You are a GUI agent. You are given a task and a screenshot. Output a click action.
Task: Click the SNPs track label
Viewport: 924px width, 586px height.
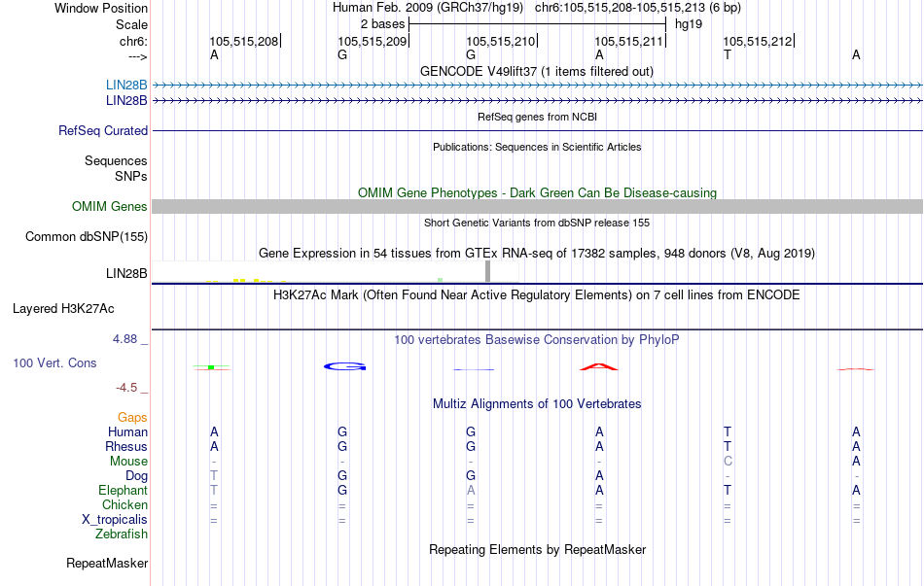(131, 176)
